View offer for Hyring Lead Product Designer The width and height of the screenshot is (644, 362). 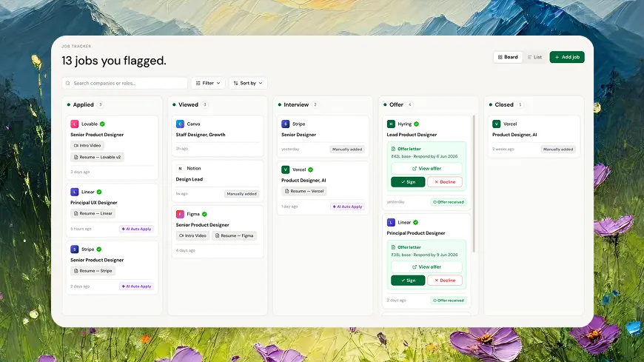click(426, 169)
